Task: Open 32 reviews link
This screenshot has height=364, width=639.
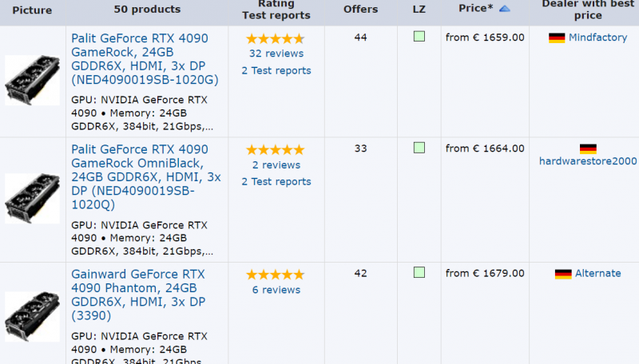Action: pos(276,53)
